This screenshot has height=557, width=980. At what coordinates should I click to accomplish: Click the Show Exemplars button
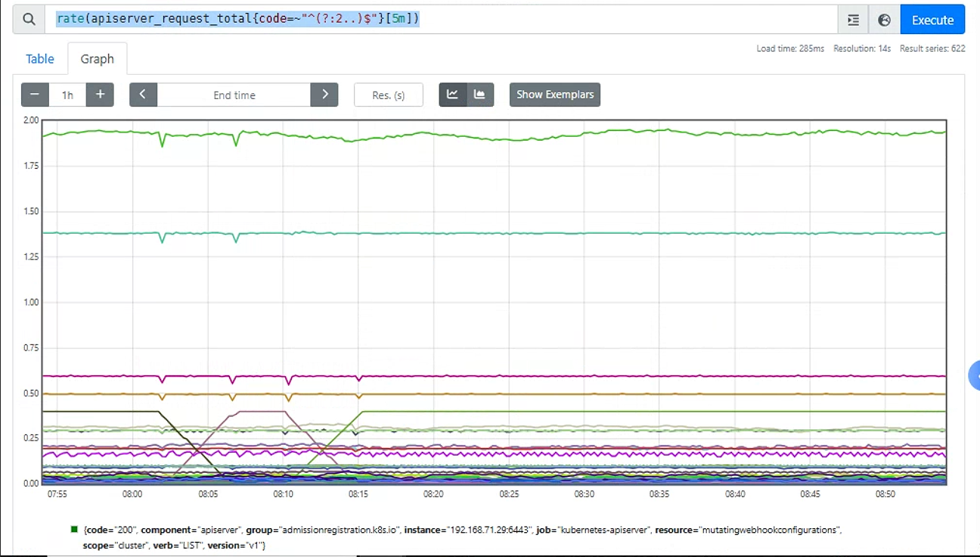(x=555, y=95)
